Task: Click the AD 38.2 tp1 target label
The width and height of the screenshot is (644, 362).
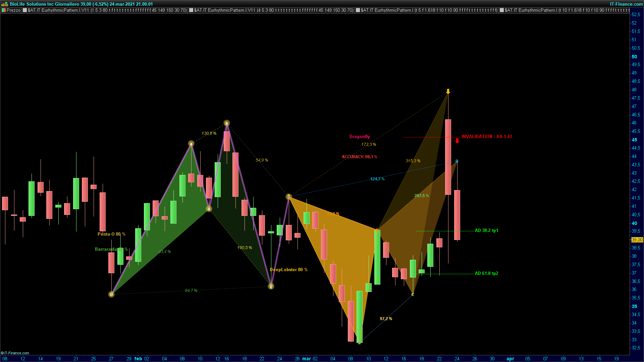Action: (486, 231)
